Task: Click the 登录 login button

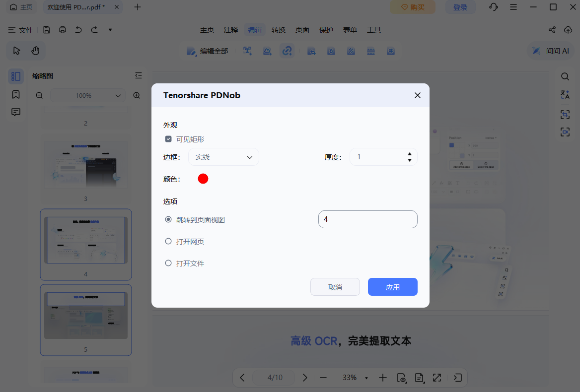Action: tap(460, 7)
